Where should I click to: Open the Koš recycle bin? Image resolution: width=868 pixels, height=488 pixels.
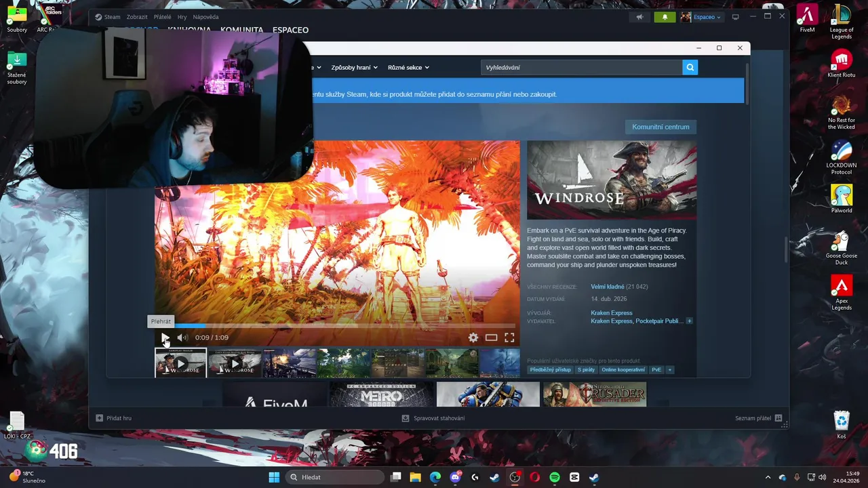(x=842, y=425)
